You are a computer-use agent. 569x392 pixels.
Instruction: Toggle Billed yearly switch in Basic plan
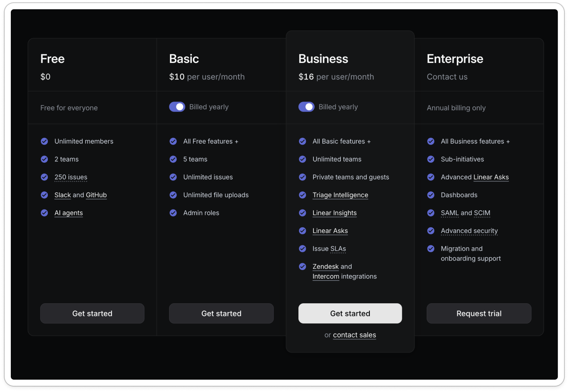[177, 107]
